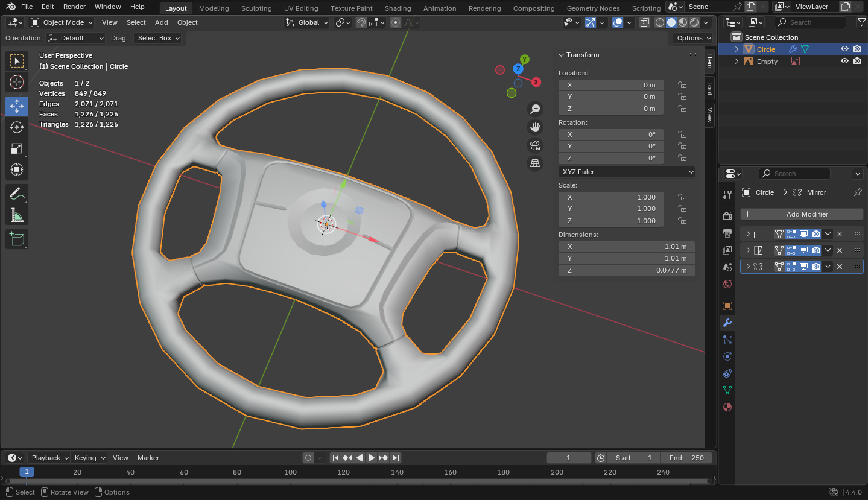Image resolution: width=868 pixels, height=500 pixels.
Task: Select the Measure tool
Action: pyautogui.click(x=17, y=215)
